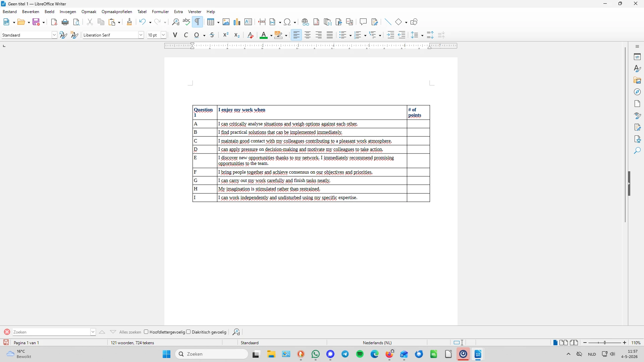The height and width of the screenshot is (362, 644).
Task: Toggle italic formatting
Action: pos(186,35)
